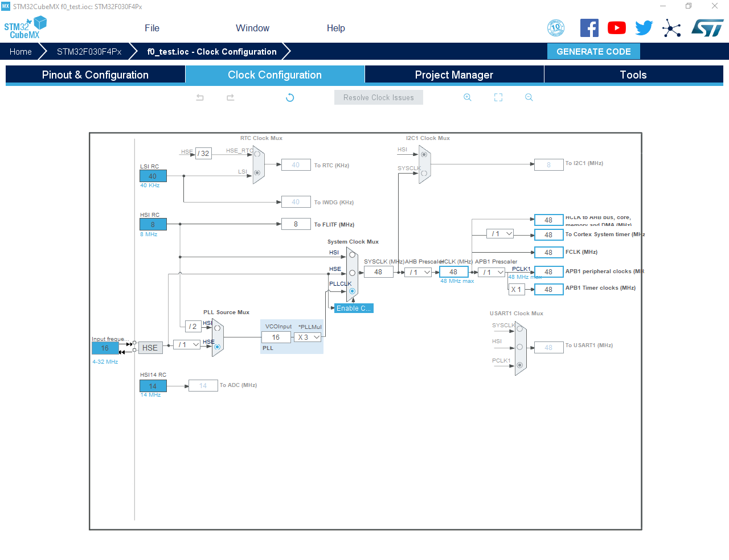Select PCLK1 in USART1 Clock Mux
729x560 pixels.
[x=519, y=365]
